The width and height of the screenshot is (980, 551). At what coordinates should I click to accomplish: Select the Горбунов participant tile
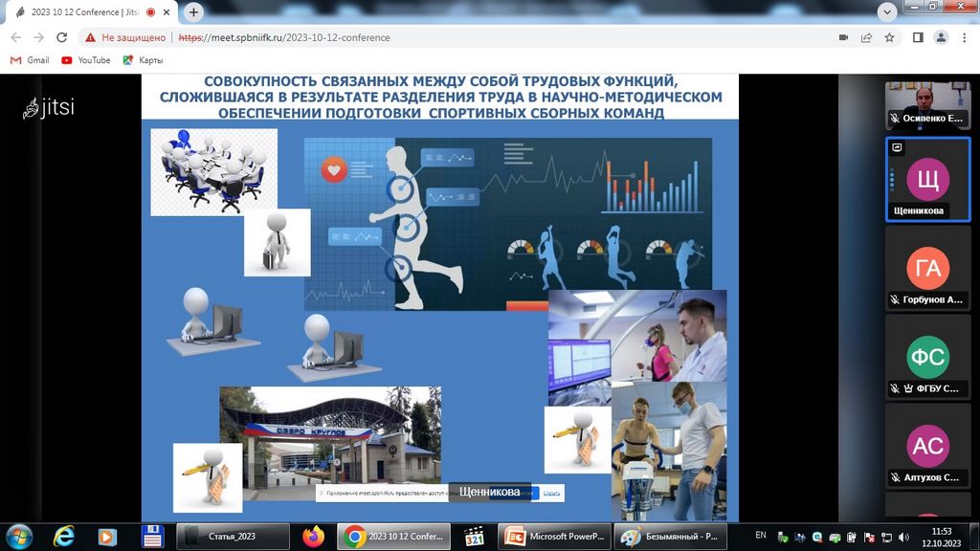click(x=927, y=269)
